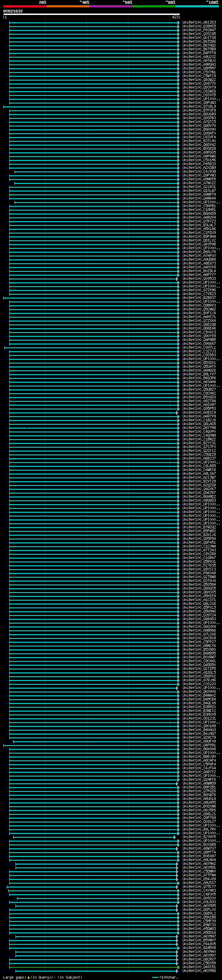Image resolution: width=222 pixels, height=980 pixels.
Task: Select the UniRef100_Q49I51 label
Action: point(199,967)
